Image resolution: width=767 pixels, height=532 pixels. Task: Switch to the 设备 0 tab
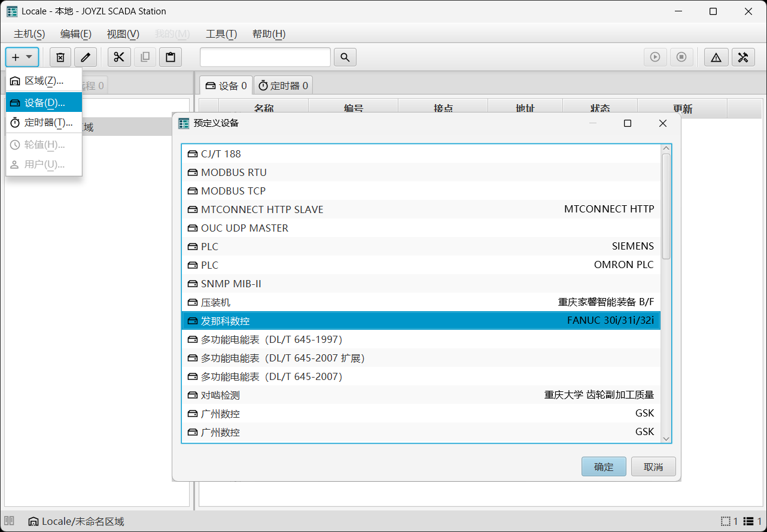(226, 86)
